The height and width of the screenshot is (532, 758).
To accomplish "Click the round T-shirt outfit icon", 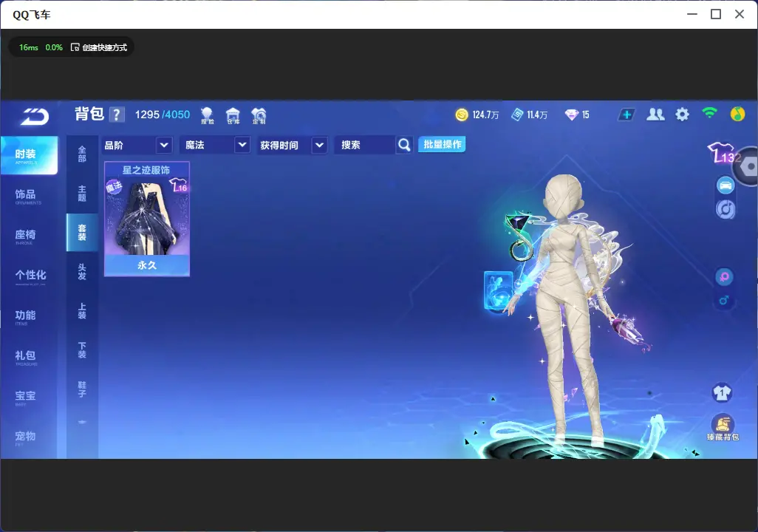I will [722, 392].
